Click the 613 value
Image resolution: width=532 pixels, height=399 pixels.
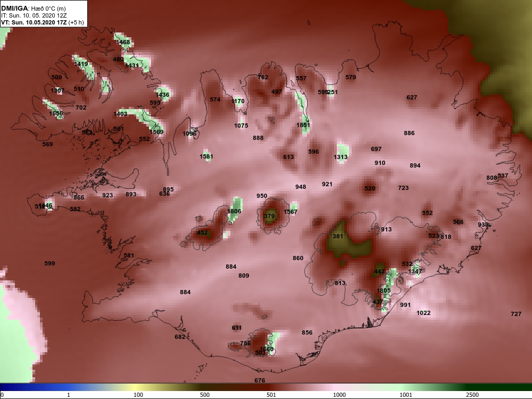point(289,157)
